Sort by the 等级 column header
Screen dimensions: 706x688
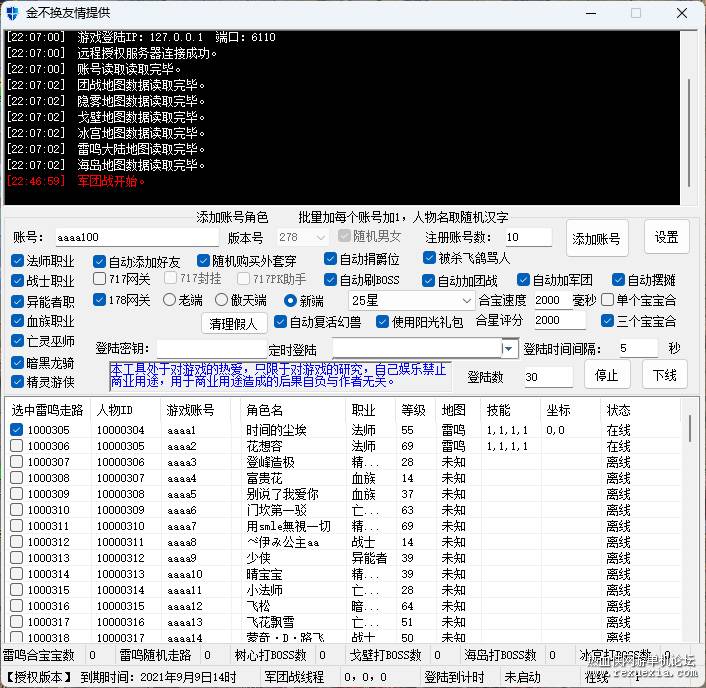click(415, 410)
